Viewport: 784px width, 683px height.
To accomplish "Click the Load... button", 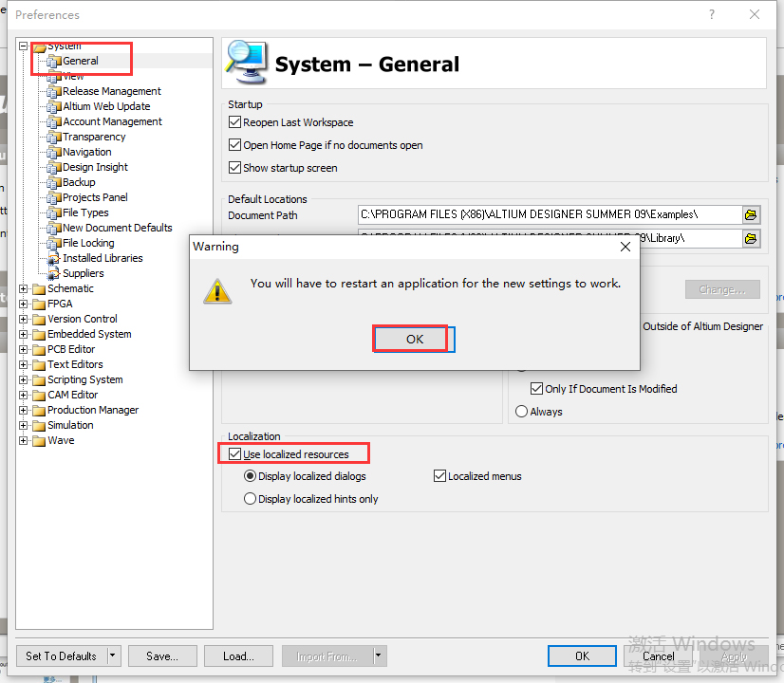I will [x=238, y=656].
